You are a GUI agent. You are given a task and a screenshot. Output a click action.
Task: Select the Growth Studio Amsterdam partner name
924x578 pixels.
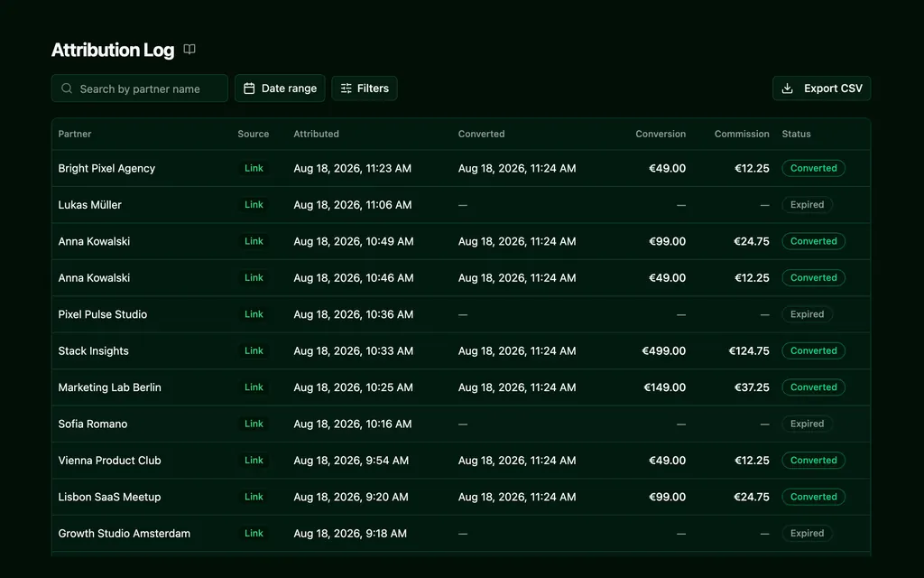click(x=125, y=534)
